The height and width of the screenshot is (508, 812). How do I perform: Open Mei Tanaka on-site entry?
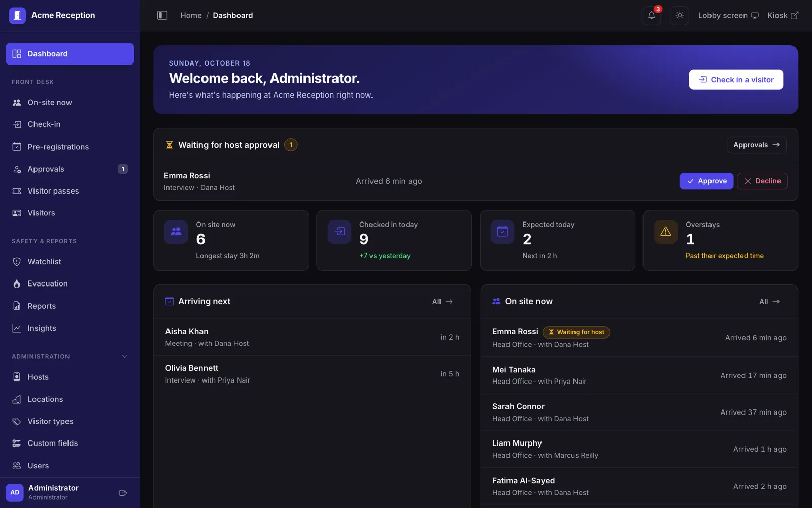click(x=639, y=375)
